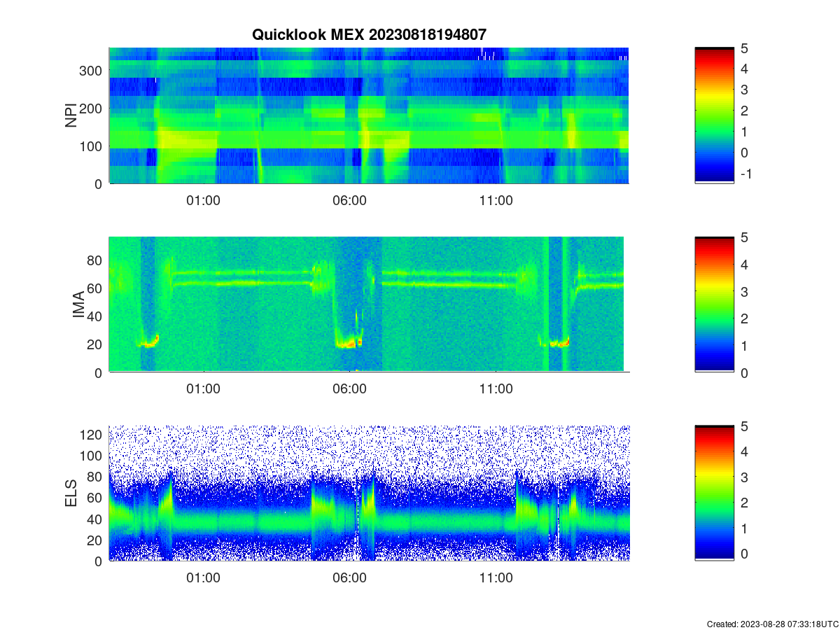Click the 100 tick label on ELS axis
Viewport: 840px width, 630px height.
pos(92,456)
